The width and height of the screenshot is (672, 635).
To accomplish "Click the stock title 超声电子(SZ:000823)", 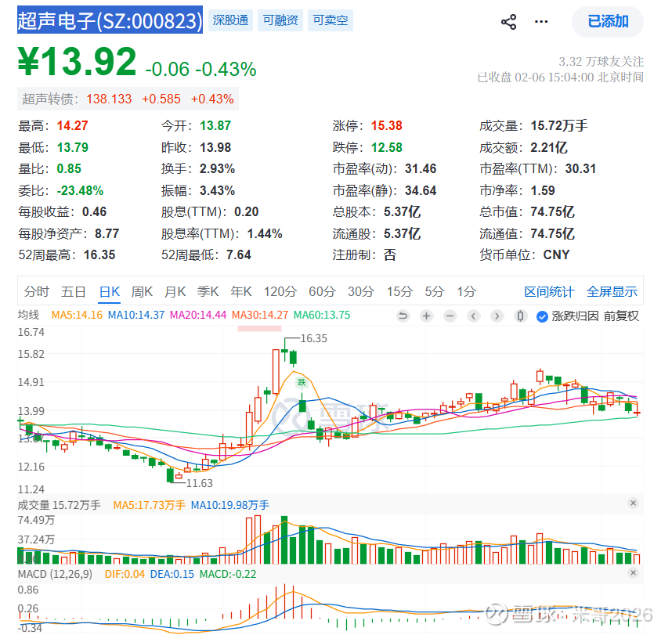I will [x=110, y=20].
